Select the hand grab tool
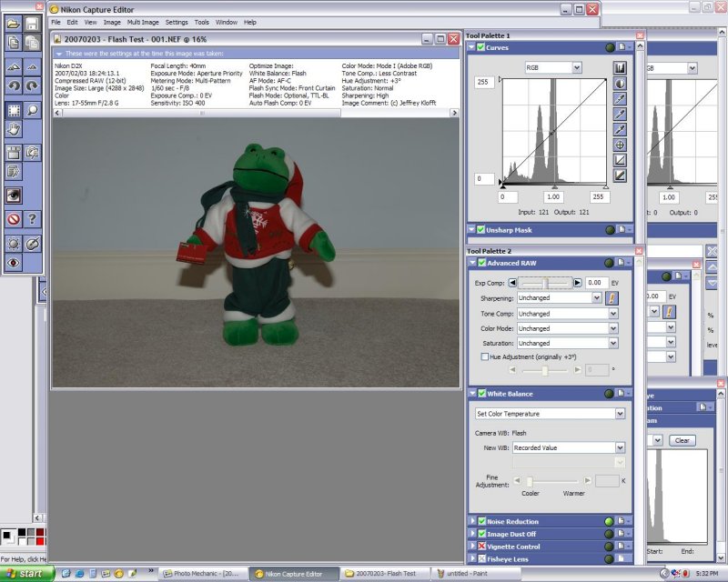728x582 pixels. click(x=14, y=128)
